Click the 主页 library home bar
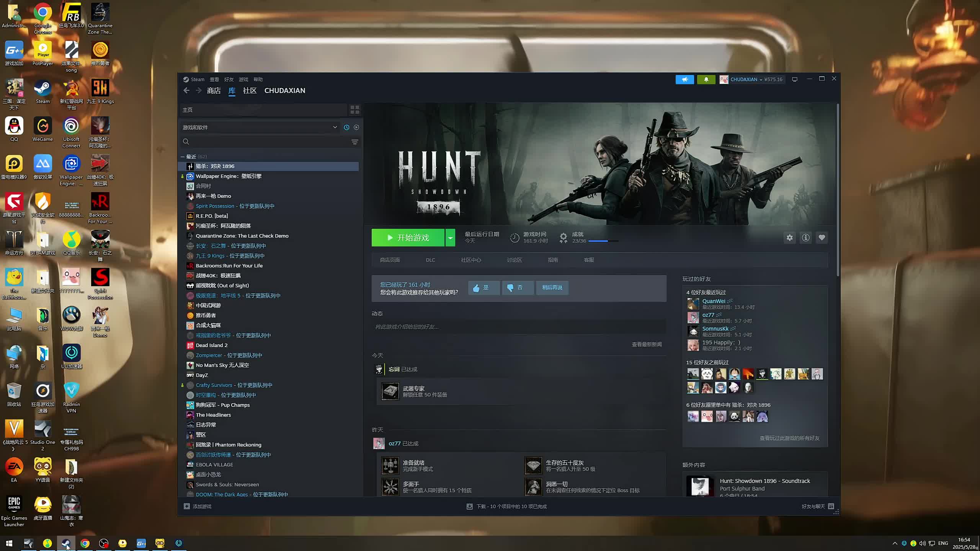980x551 pixels. tap(263, 110)
